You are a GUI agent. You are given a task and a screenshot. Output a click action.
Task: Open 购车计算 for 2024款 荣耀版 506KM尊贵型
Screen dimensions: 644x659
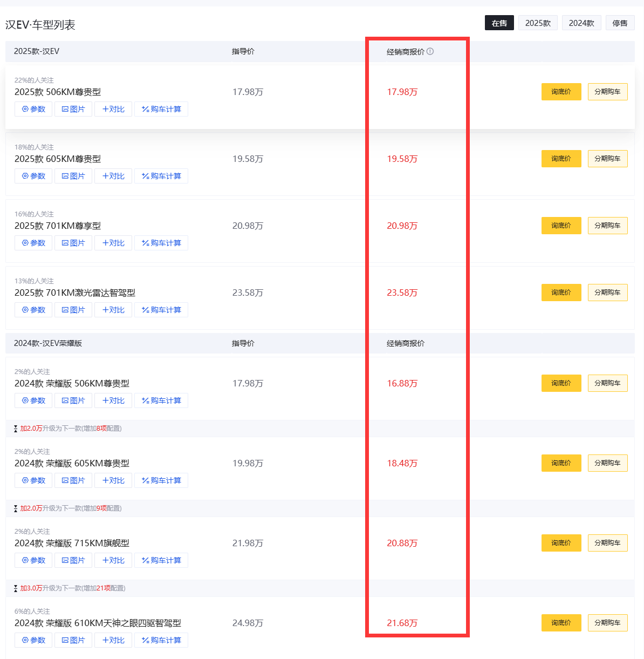[x=161, y=400]
